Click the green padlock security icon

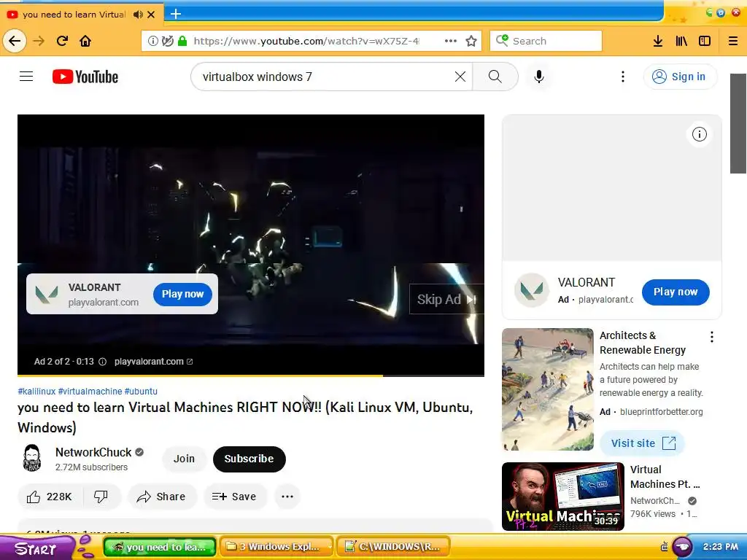pos(182,41)
